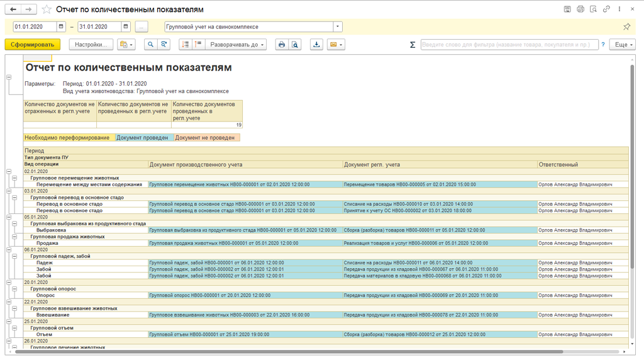Open the send by email dropdown
This screenshot has height=360, width=644.
336,45
